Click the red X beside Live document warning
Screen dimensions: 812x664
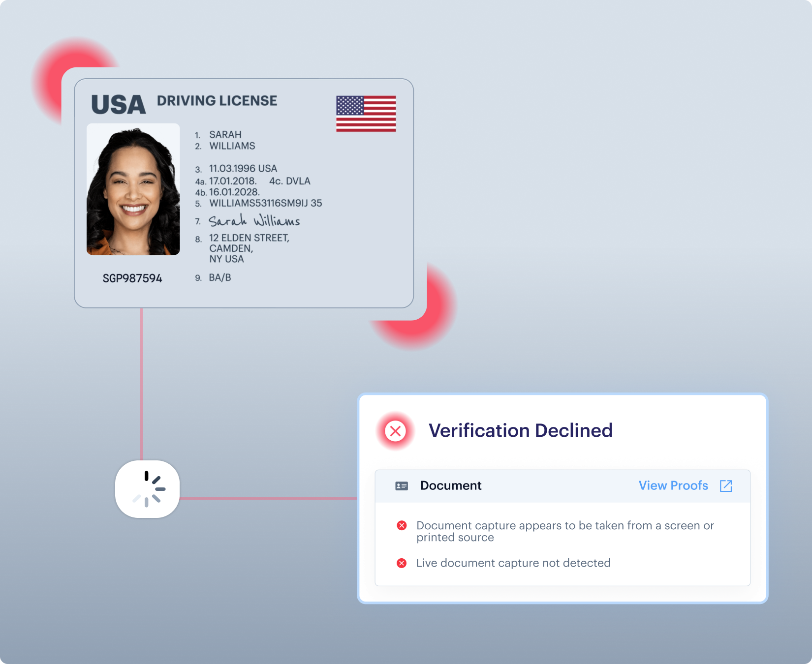tap(402, 563)
